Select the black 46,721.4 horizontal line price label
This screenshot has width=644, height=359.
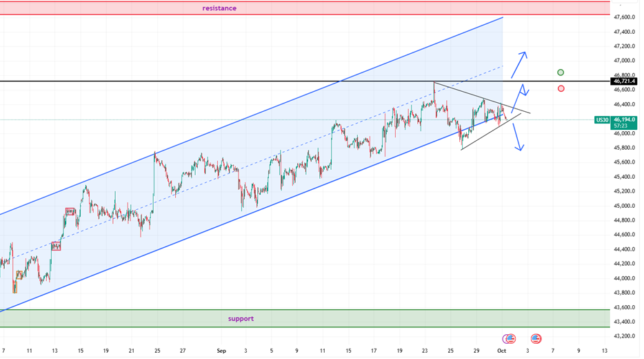(625, 81)
